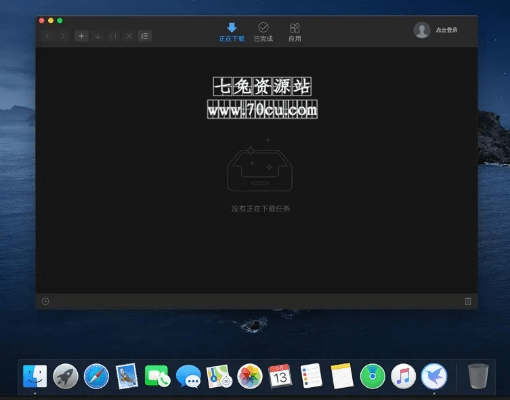Add a new download task with plus
Viewport: 510px width, 400px height.
click(82, 36)
